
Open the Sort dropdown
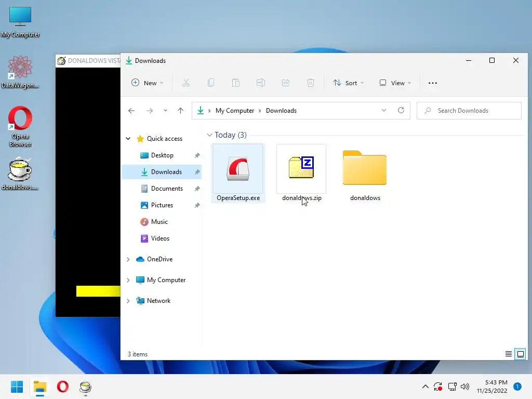349,83
